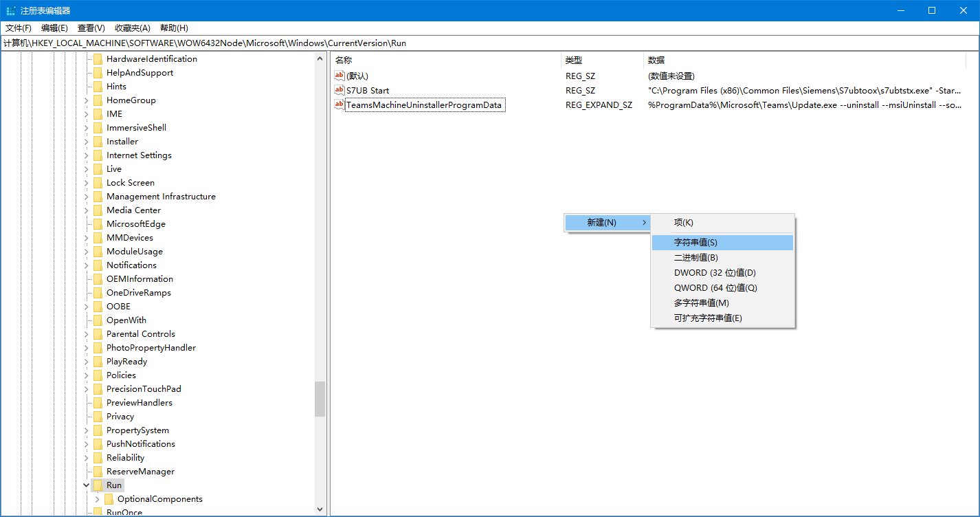Click the MicrosoftEdge folder icon
The width and height of the screenshot is (980, 517).
tap(98, 224)
